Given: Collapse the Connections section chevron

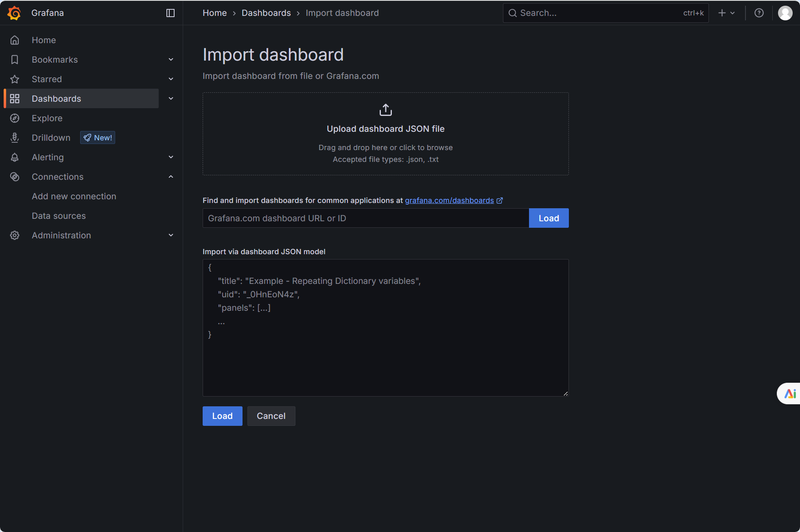Looking at the screenshot, I should [171, 177].
